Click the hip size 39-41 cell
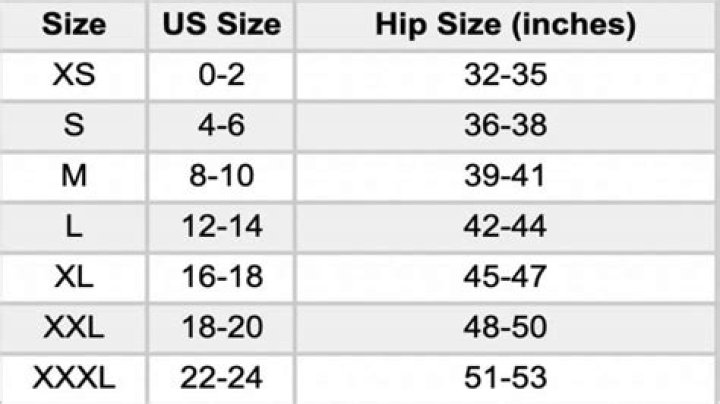This screenshot has width=720, height=404. [505, 177]
